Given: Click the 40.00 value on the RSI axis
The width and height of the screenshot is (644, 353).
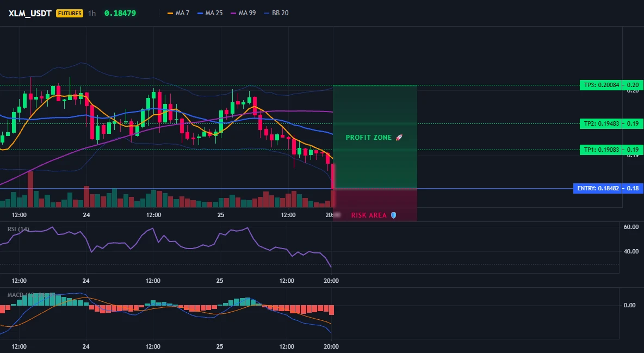Looking at the screenshot, I should coord(631,251).
